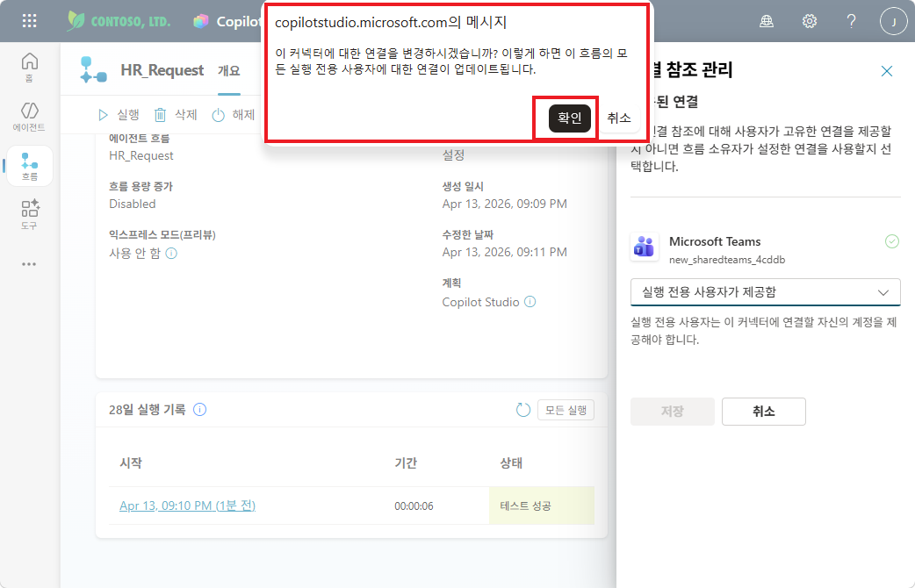Turn off the flow with 해제 button
915x588 pixels.
point(234,115)
